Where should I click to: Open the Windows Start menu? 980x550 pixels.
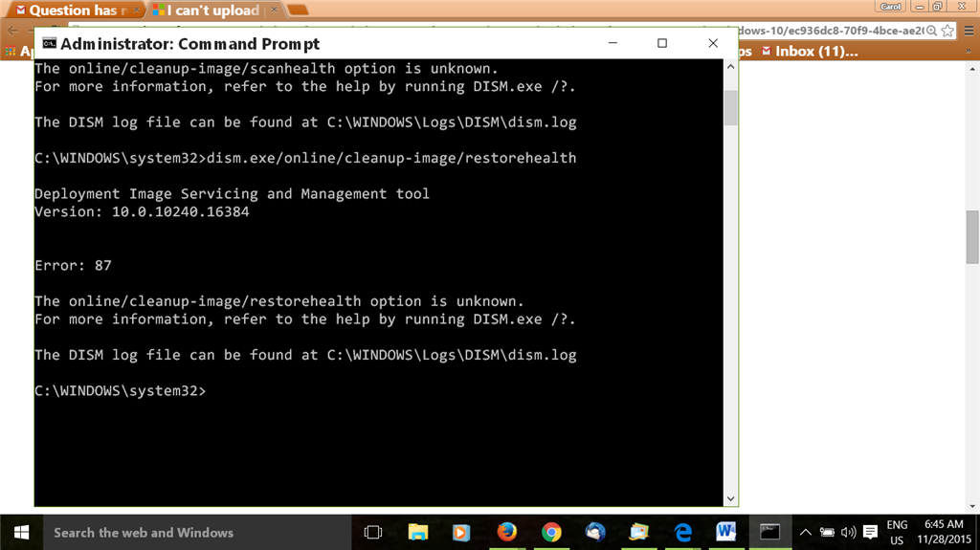coord(21,533)
